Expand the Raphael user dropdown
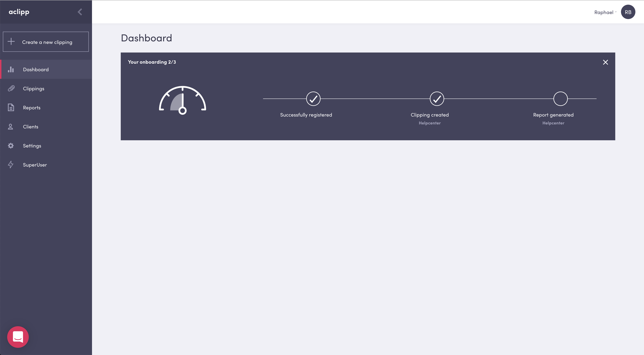644x355 pixels. [605, 12]
